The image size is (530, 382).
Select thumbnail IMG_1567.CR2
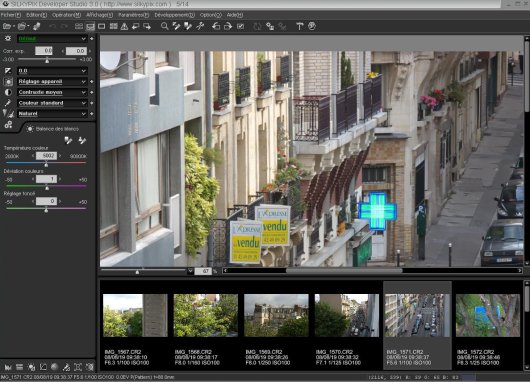[135, 326]
